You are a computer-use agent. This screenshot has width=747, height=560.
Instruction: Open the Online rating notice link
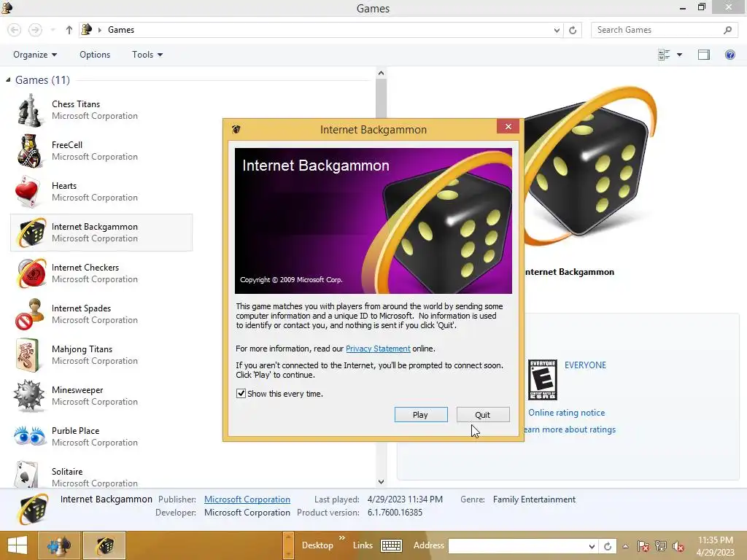[566, 413]
